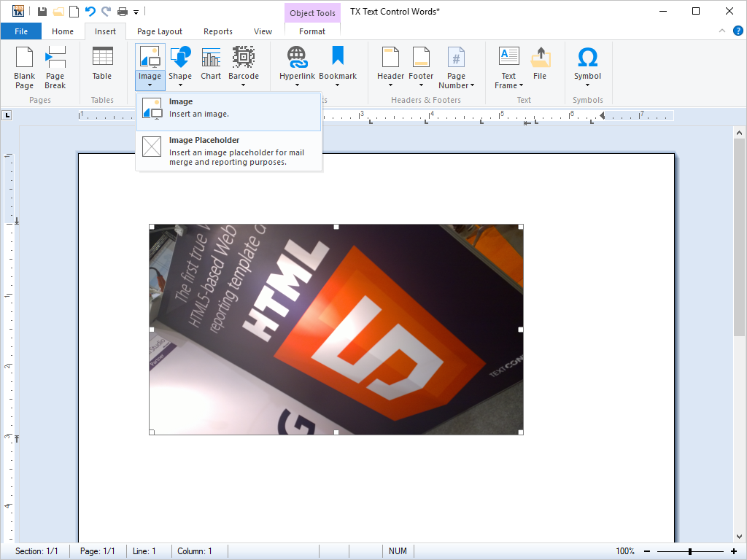Viewport: 747px width, 560px height.
Task: Click the Save icon in quick access toolbar
Action: click(42, 12)
